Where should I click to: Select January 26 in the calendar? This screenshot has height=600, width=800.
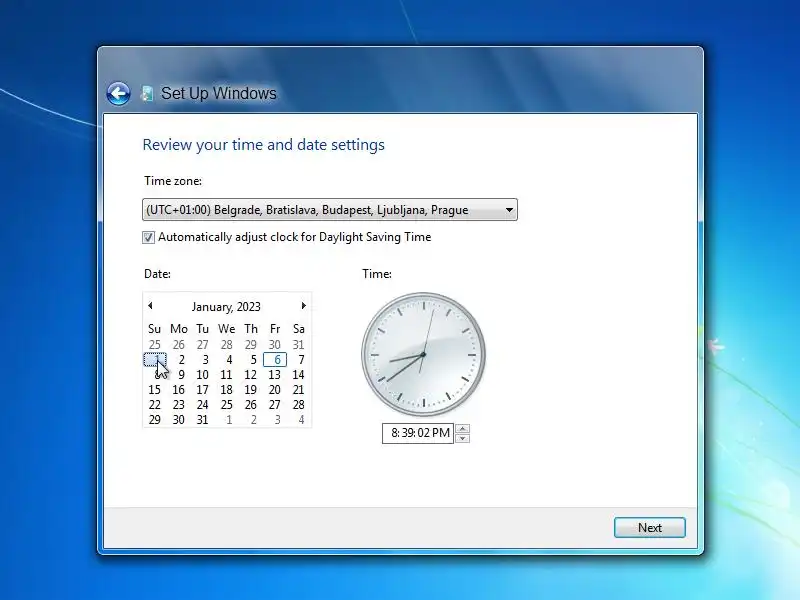pyautogui.click(x=251, y=405)
